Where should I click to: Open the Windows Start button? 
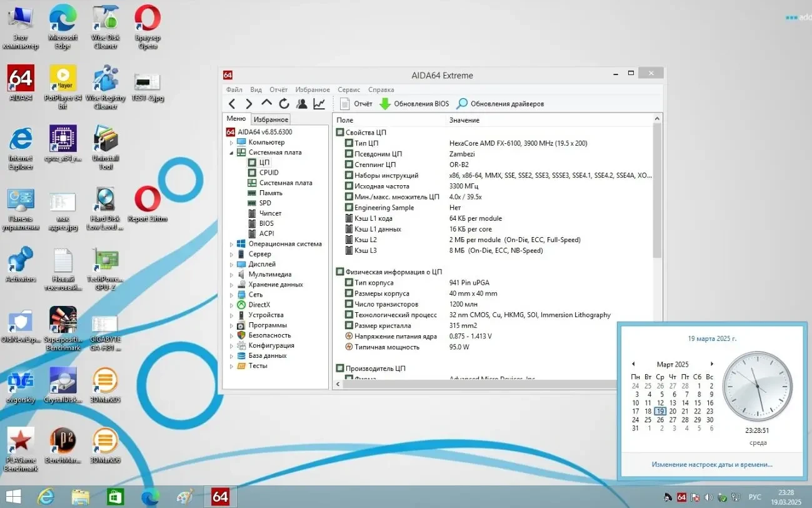13,497
